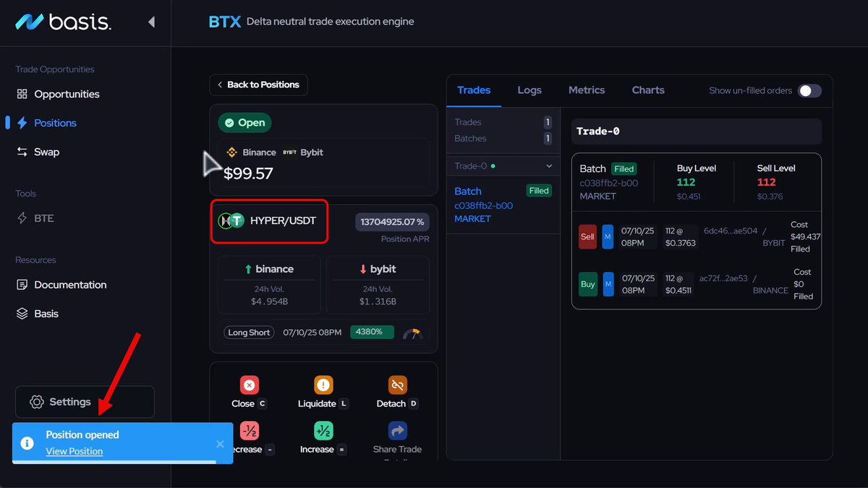
Task: Click the basis. logo
Action: coord(63,22)
